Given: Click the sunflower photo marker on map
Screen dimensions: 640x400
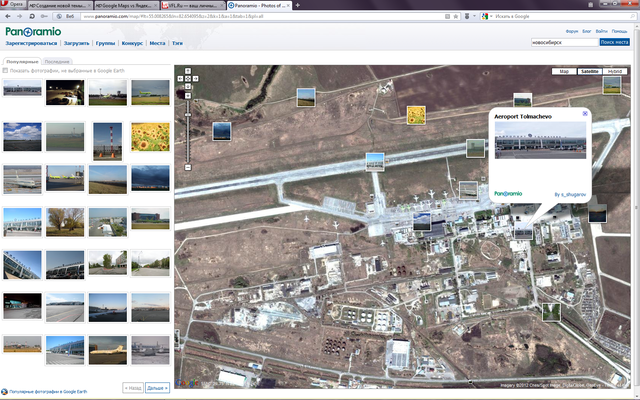Looking at the screenshot, I should [415, 116].
